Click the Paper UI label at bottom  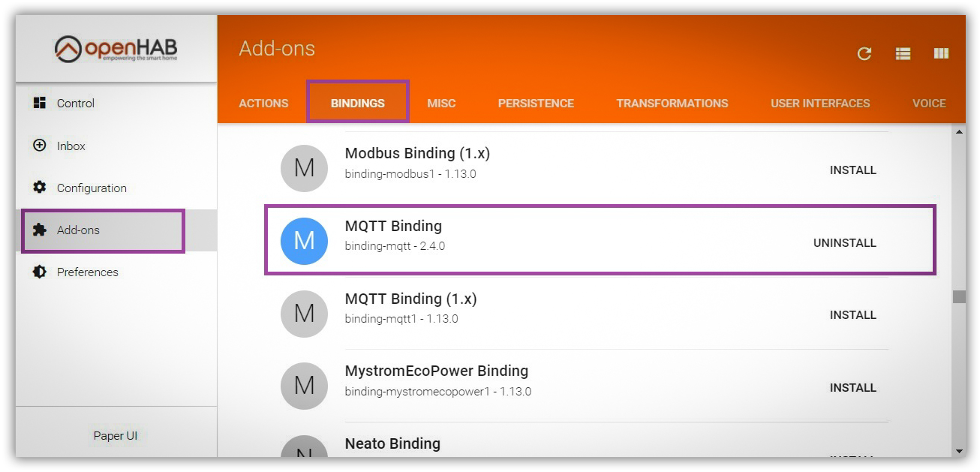pos(116,435)
